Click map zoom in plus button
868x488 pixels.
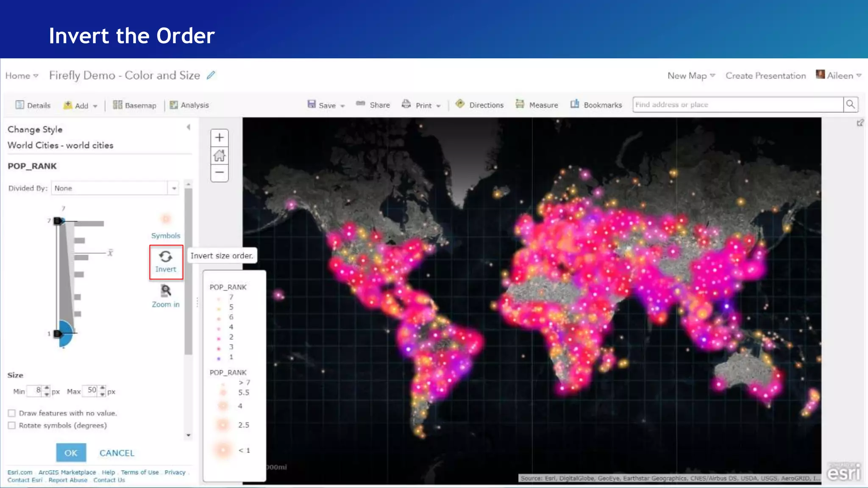coord(220,138)
